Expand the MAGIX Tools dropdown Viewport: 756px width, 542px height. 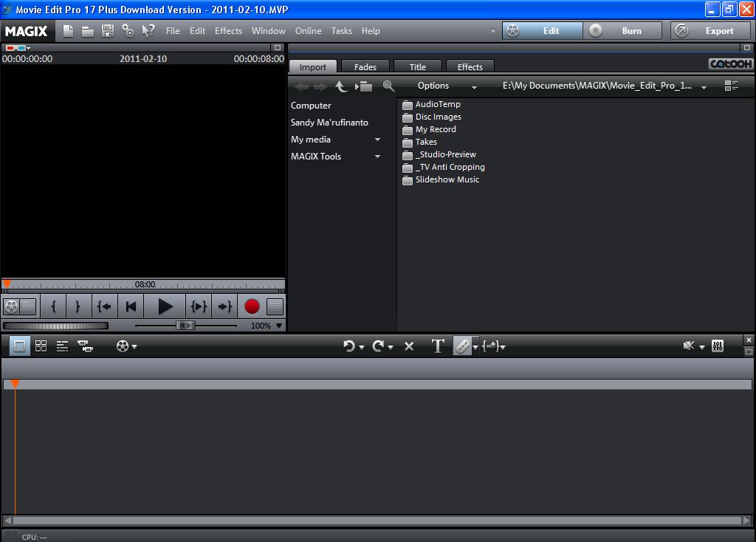coord(377,157)
